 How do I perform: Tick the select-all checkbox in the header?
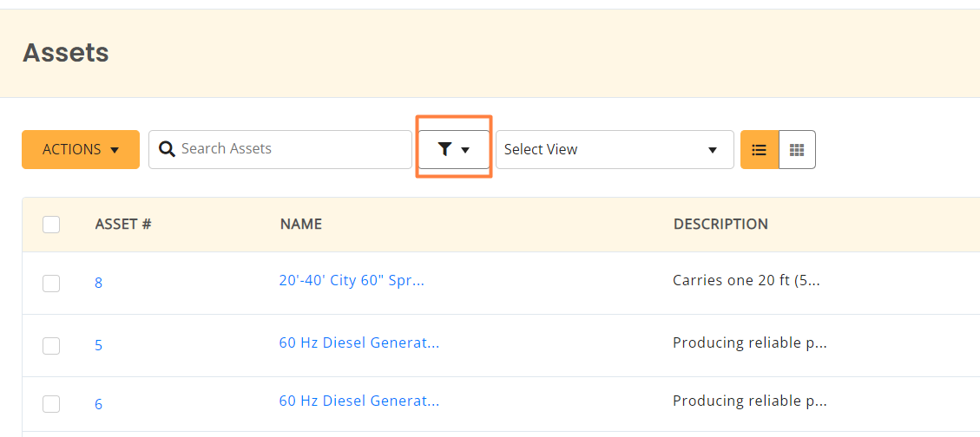pos(51,225)
